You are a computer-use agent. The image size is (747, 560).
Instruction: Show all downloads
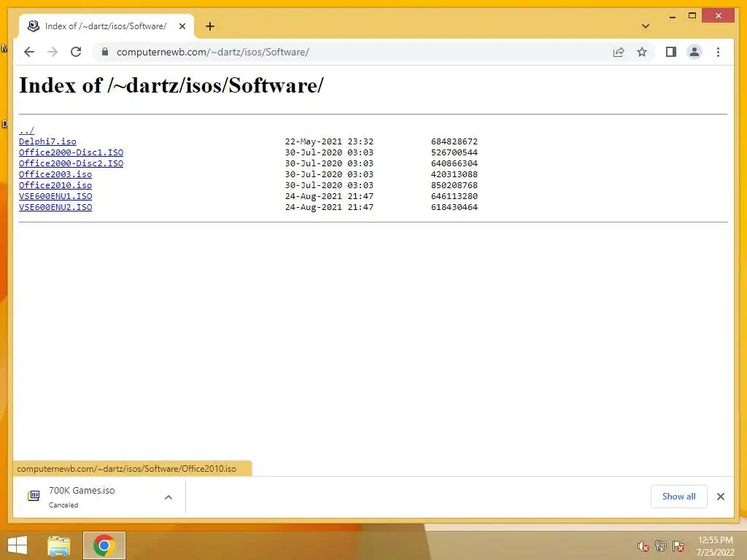pyautogui.click(x=678, y=497)
